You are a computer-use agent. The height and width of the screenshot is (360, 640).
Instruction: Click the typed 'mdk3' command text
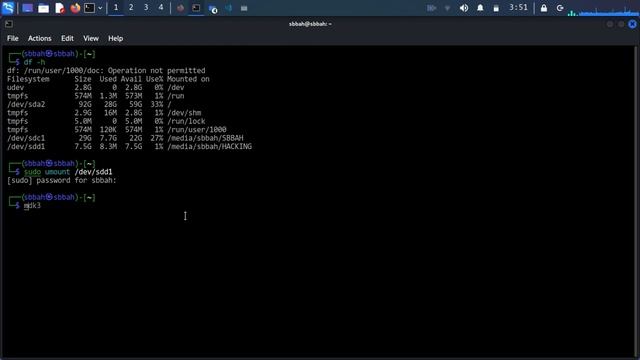pos(32,205)
